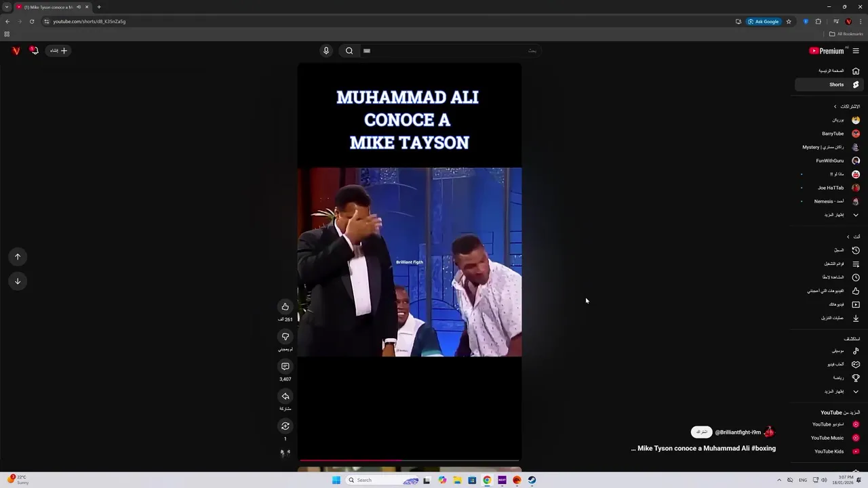Image resolution: width=868 pixels, height=488 pixels.
Task: Open the Chrome extensions puzzle icon
Action: click(818, 21)
